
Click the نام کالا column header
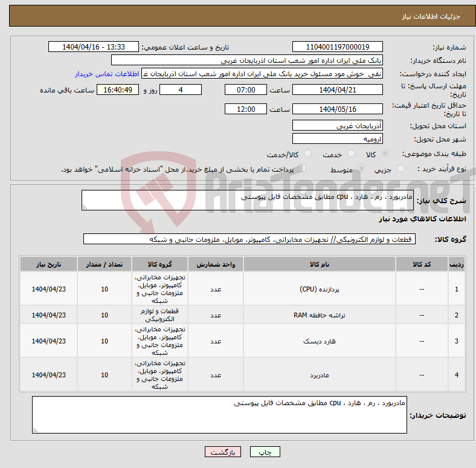[320, 264]
